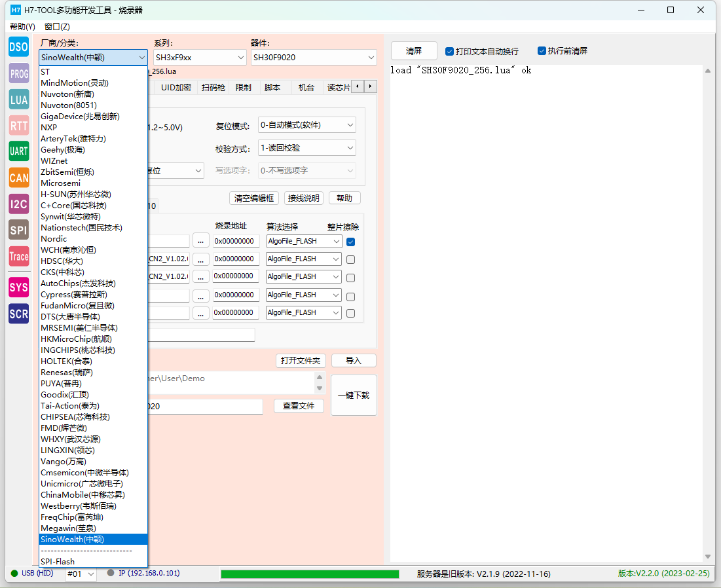
Task: Select GigaDevice(兆易创新) from manufacturer list
Action: pyautogui.click(x=93, y=117)
